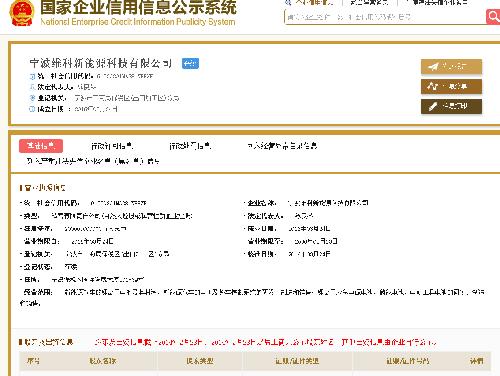Viewport: 500px width, 376px height.
Task: Open the 列入经营异常名录信息 tab
Action: click(x=282, y=146)
